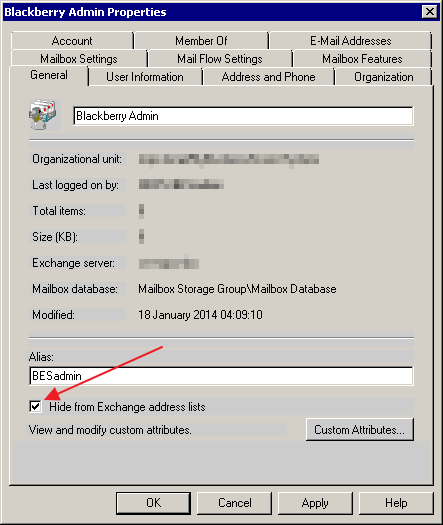Click the Modified label
The image size is (443, 525).
tap(54, 315)
